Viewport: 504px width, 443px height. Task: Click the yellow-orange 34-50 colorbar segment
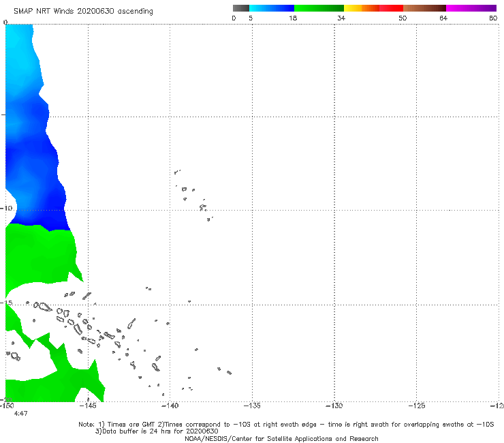click(x=373, y=8)
